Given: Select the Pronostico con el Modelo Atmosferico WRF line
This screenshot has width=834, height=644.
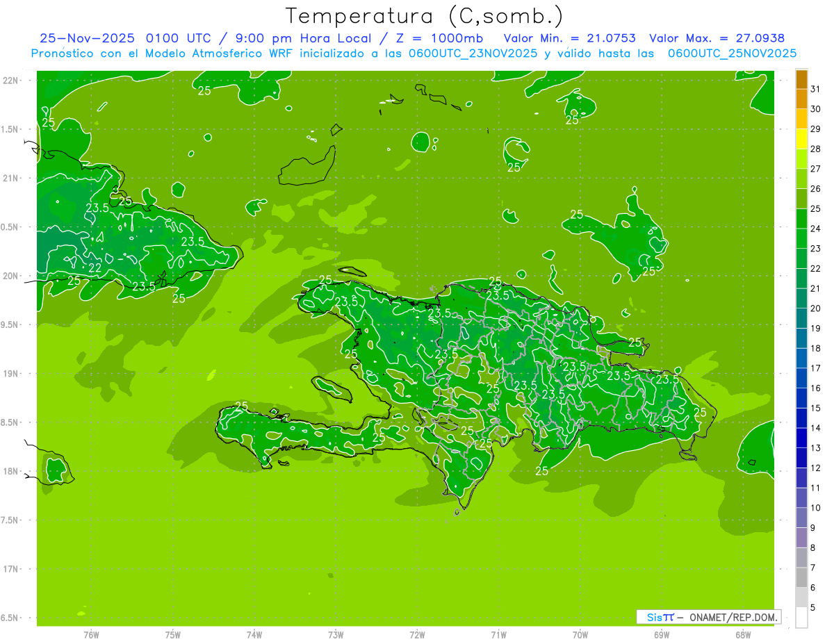Looking at the screenshot, I should tap(163, 53).
